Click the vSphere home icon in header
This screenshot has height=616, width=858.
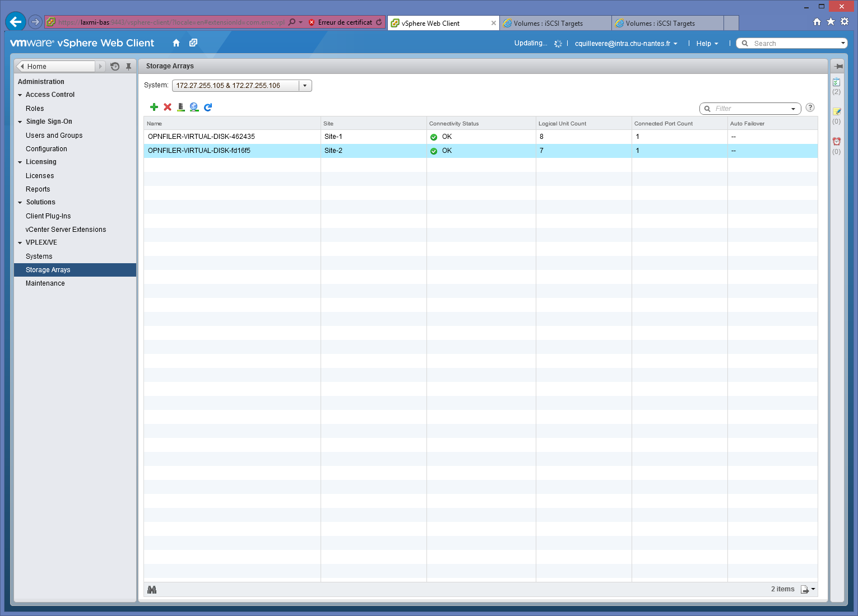pyautogui.click(x=176, y=43)
